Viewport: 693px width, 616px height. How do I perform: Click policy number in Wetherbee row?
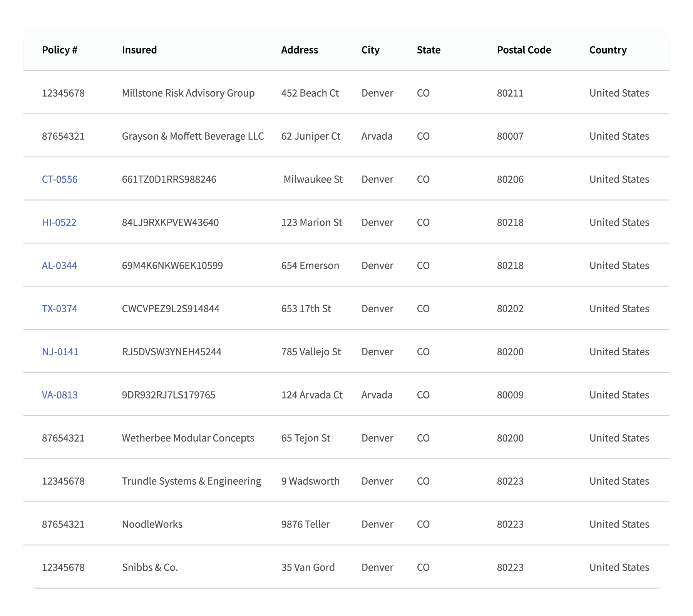(x=63, y=438)
